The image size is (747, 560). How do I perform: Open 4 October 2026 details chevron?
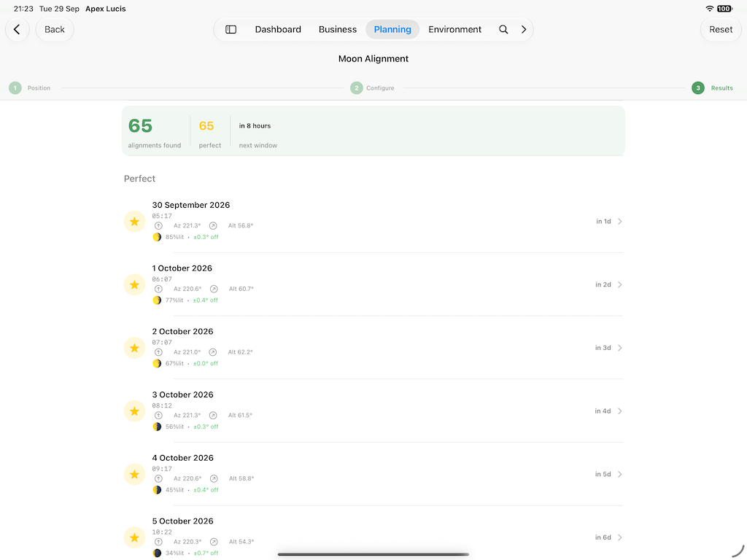coord(620,474)
